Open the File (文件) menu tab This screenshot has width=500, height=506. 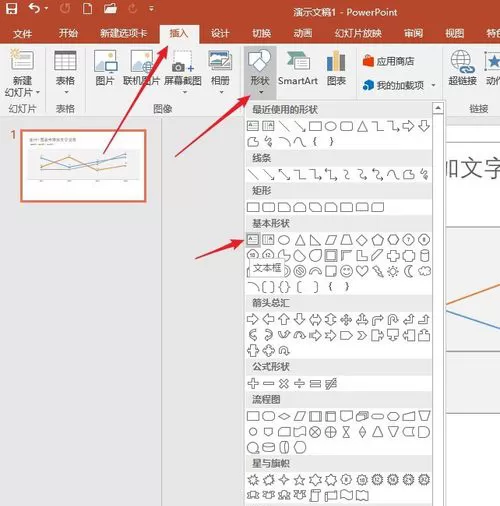tap(23, 34)
